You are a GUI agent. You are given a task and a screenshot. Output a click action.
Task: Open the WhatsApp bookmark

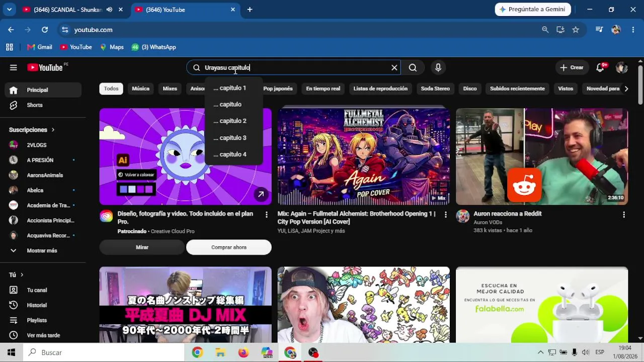coord(153,47)
